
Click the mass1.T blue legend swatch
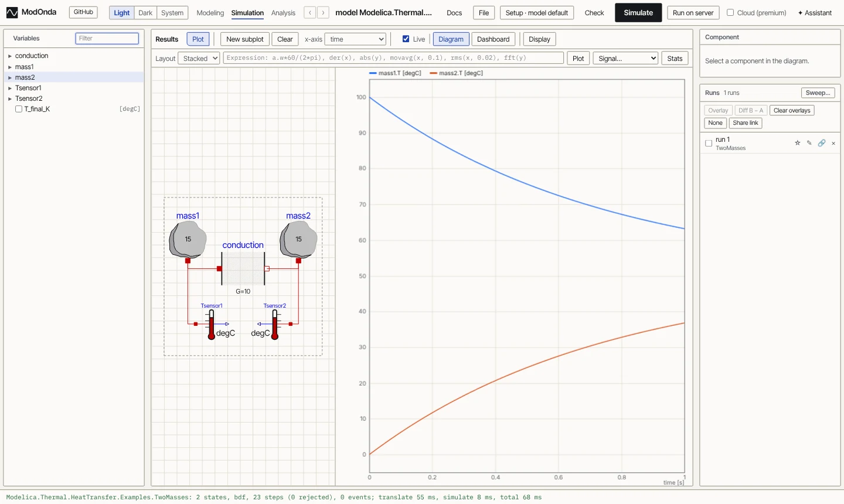[373, 73]
